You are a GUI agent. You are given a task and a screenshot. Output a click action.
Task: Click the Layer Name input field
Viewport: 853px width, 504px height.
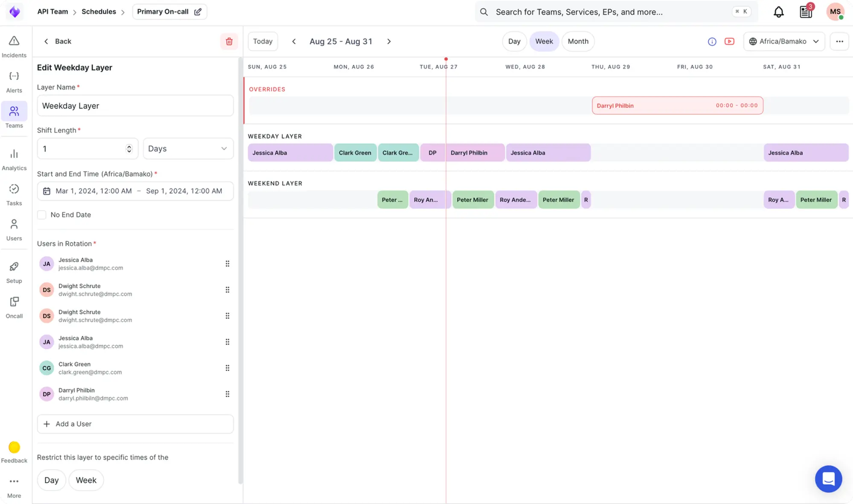tap(135, 106)
